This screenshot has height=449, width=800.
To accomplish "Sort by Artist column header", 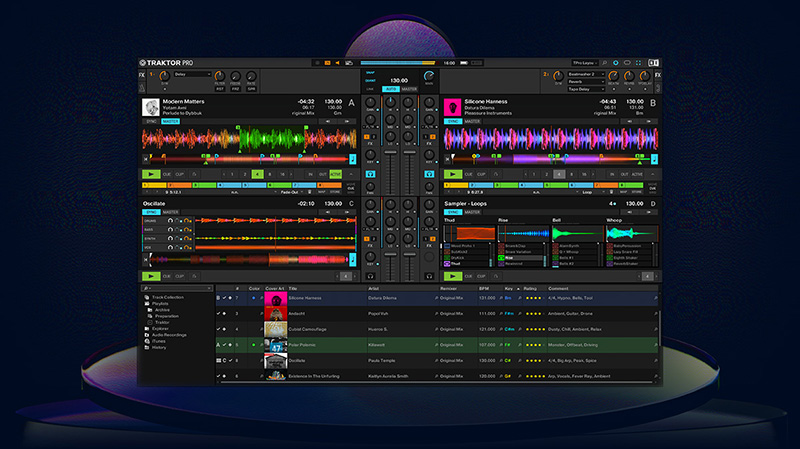I will pos(373,289).
